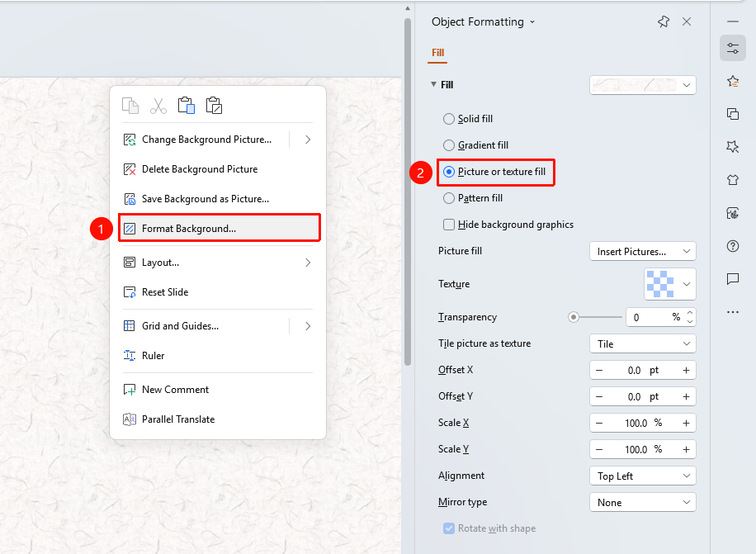This screenshot has width=756, height=554.
Task: Open the overlapping squares icon in sidebar
Action: 733,114
